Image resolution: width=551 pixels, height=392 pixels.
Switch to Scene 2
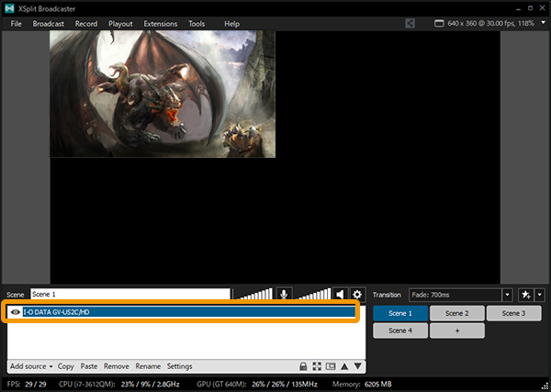point(456,313)
